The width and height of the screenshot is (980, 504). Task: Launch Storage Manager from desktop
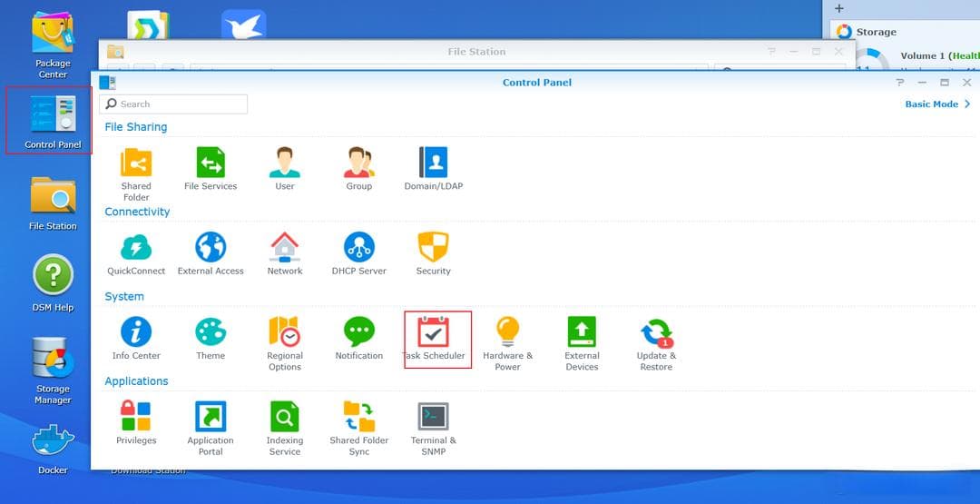(x=53, y=371)
